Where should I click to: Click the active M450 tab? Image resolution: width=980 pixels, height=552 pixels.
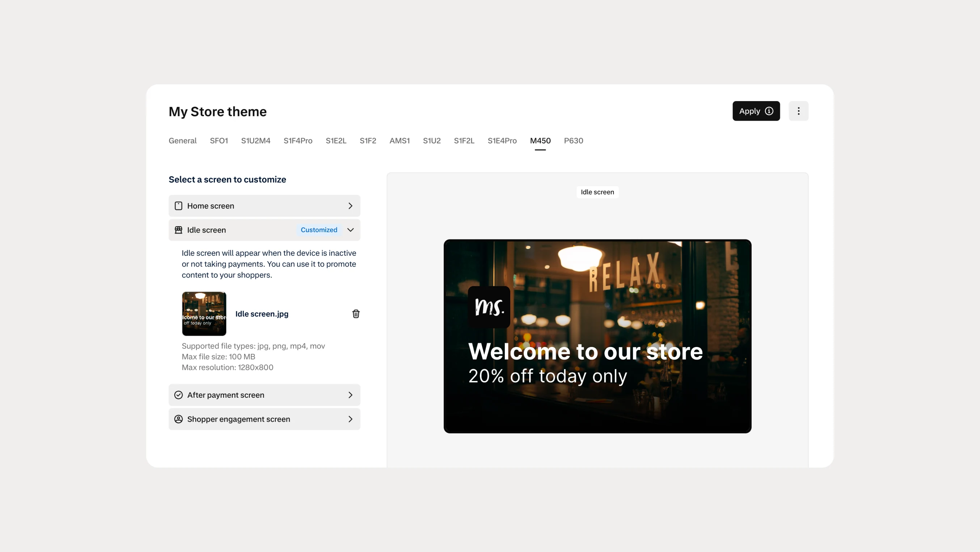click(x=540, y=141)
